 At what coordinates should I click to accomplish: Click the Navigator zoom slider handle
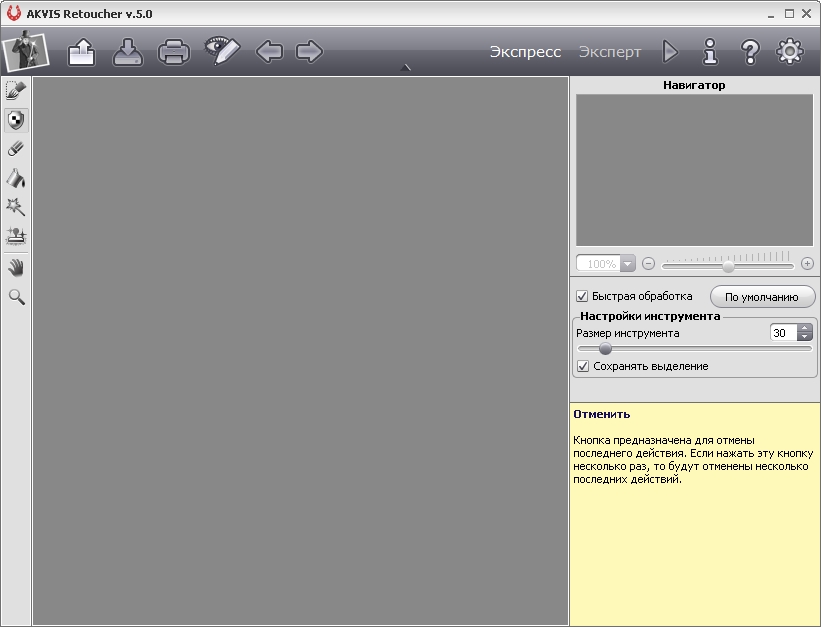[x=728, y=267]
